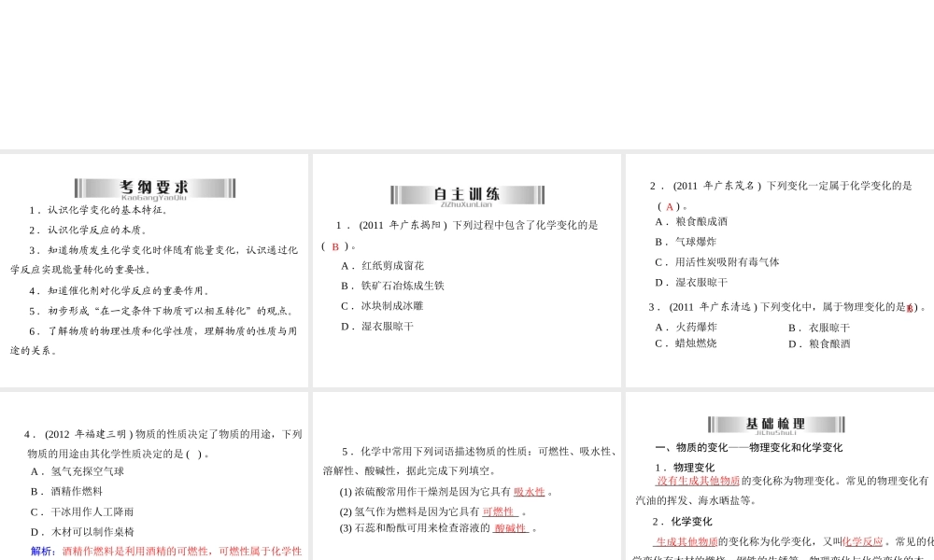Click line '4．知道催化剂对化学反应的重要作用'
This screenshot has width=934, height=560.
(x=120, y=291)
